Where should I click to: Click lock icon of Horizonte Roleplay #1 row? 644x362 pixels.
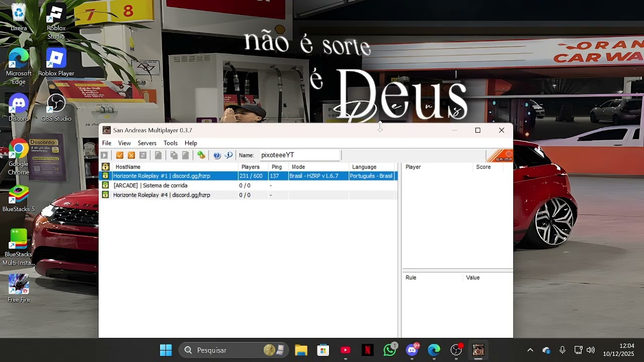(x=105, y=176)
